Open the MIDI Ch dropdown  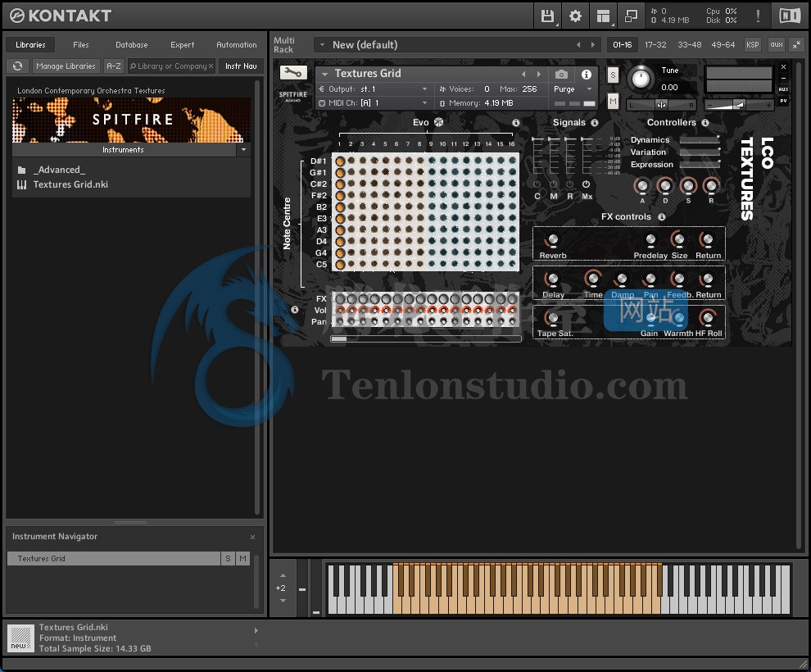click(424, 103)
